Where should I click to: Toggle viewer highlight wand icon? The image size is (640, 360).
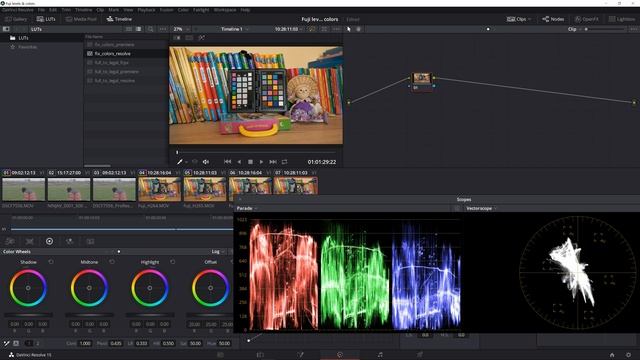tap(202, 38)
